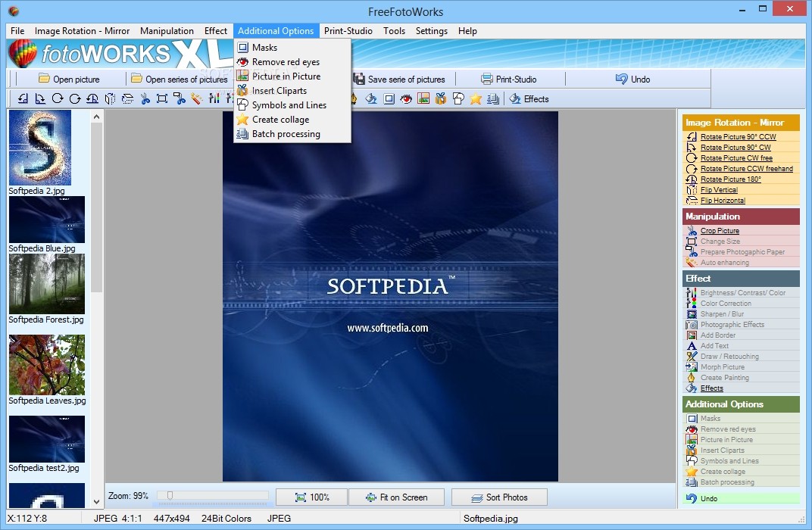
Task: Click the toolbar Batch processing icon
Action: 493,99
